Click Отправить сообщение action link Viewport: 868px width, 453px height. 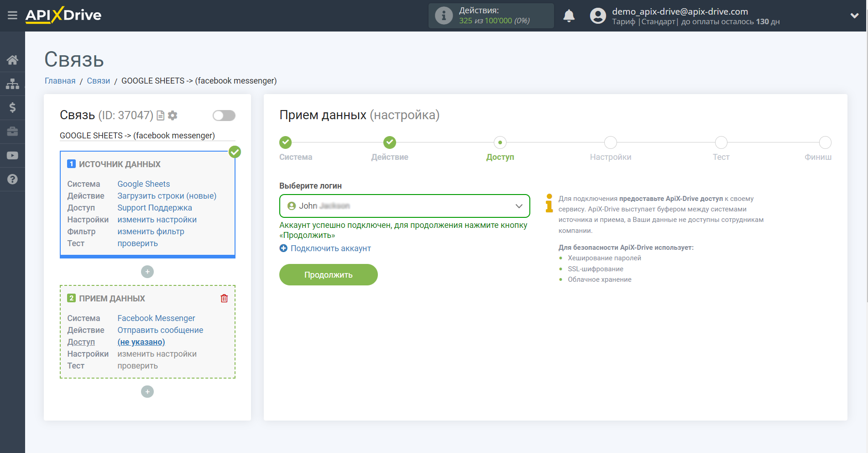160,330
